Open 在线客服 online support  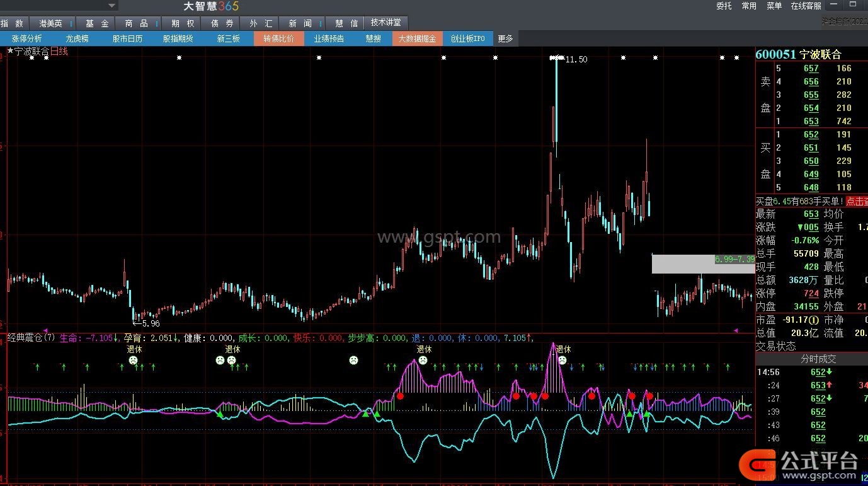[806, 6]
